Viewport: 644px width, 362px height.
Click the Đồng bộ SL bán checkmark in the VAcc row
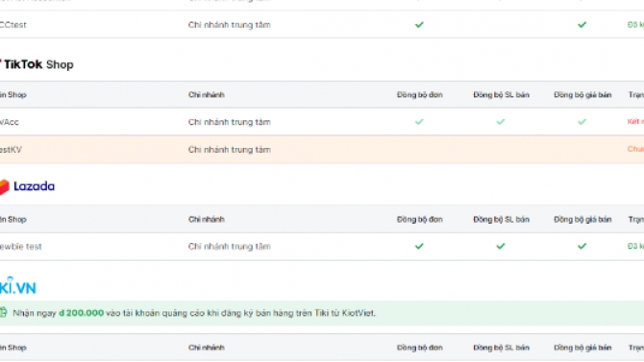point(500,122)
